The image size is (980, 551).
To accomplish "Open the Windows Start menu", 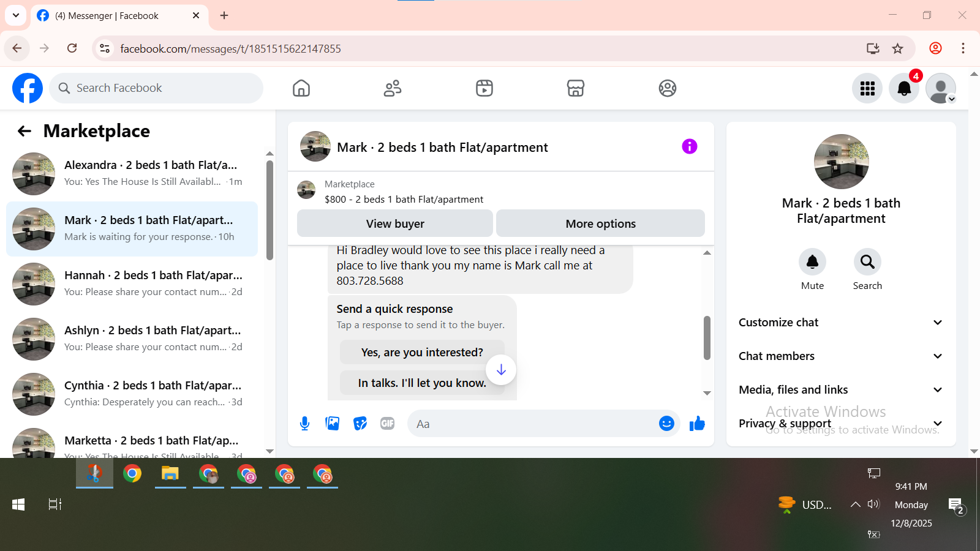I will (x=18, y=504).
